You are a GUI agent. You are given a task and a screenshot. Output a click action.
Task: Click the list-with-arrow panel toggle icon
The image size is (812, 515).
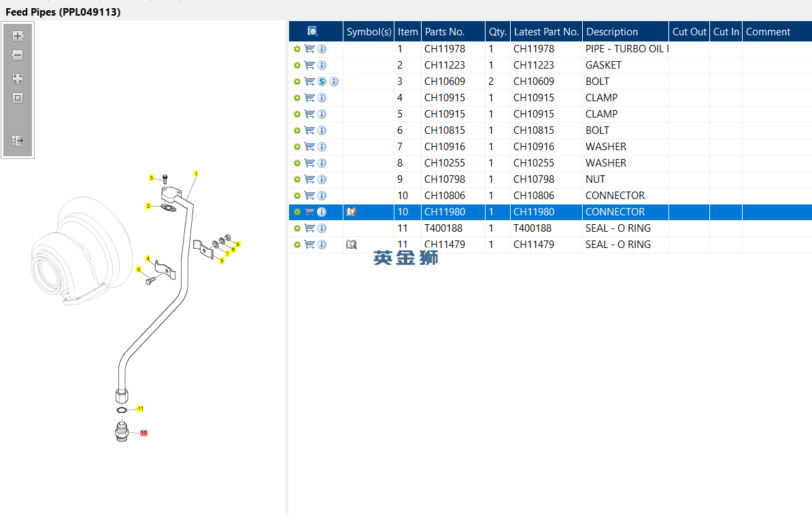[18, 140]
